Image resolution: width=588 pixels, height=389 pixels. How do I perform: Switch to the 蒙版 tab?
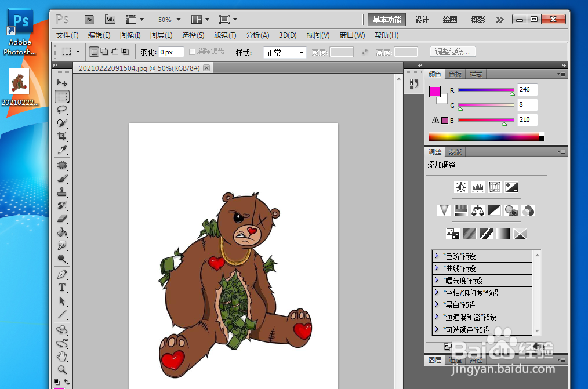pyautogui.click(x=455, y=152)
